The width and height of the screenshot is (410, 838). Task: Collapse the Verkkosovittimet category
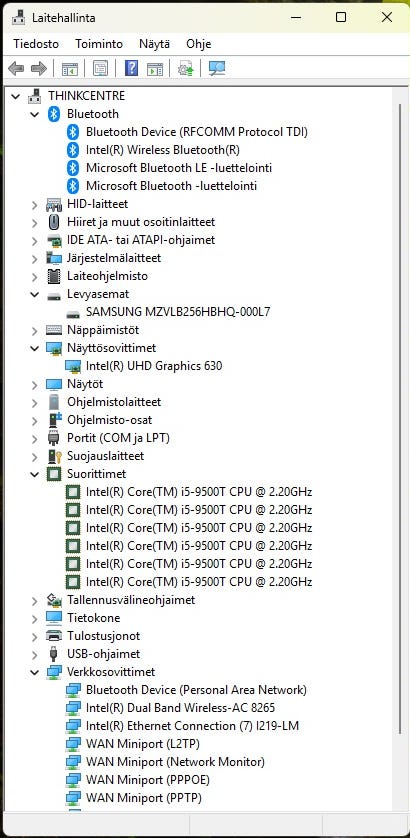[x=34, y=672]
